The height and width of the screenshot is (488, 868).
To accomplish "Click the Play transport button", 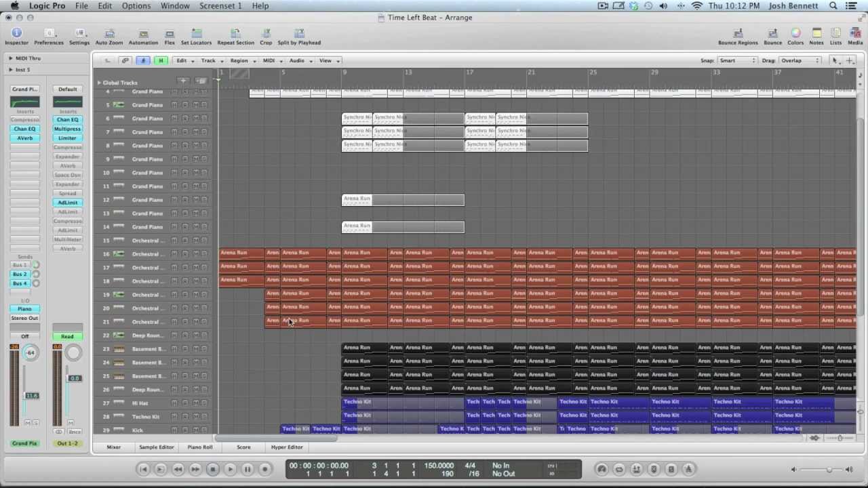I will point(230,469).
